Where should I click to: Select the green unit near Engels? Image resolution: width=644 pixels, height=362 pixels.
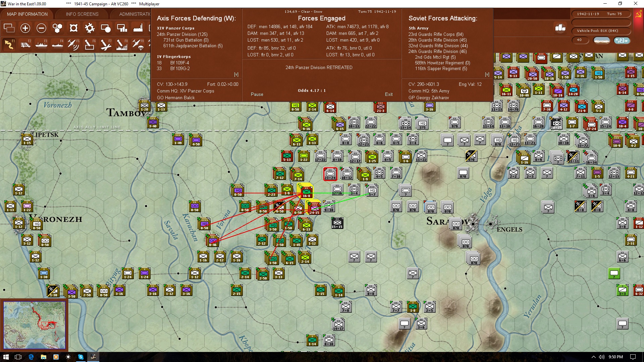pos(614,273)
